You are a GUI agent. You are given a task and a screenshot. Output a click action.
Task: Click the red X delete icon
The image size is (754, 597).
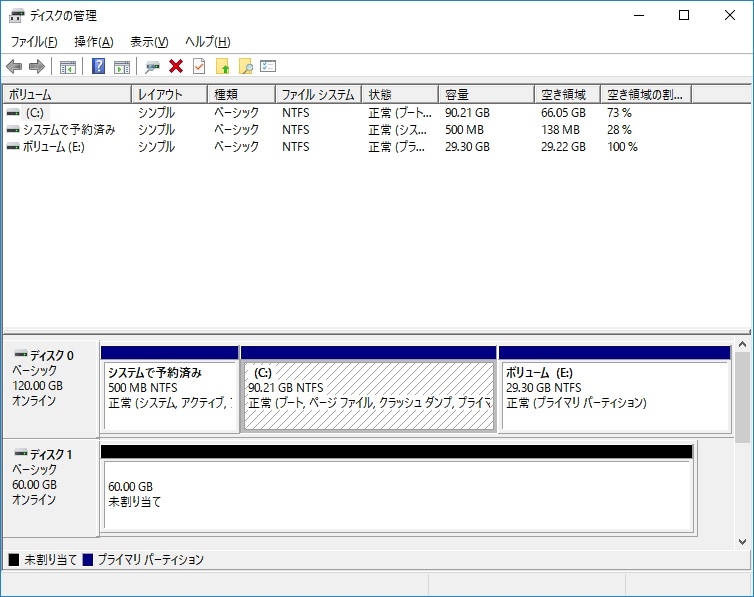176,66
